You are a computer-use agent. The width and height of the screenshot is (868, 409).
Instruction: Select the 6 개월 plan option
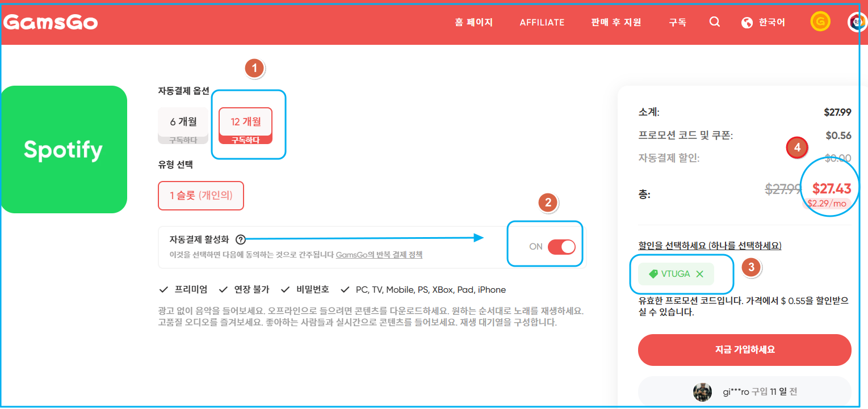click(183, 125)
